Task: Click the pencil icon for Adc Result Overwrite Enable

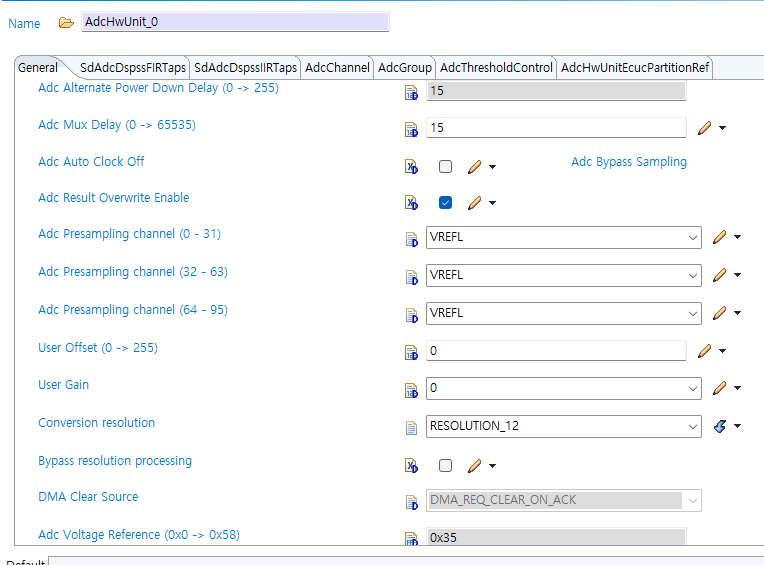Action: click(x=475, y=203)
